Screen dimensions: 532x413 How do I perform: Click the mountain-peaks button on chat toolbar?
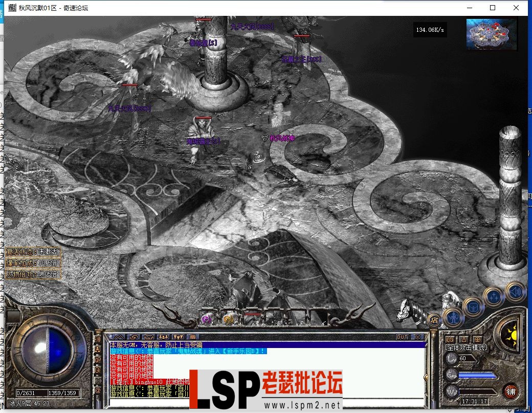[x=119, y=337]
